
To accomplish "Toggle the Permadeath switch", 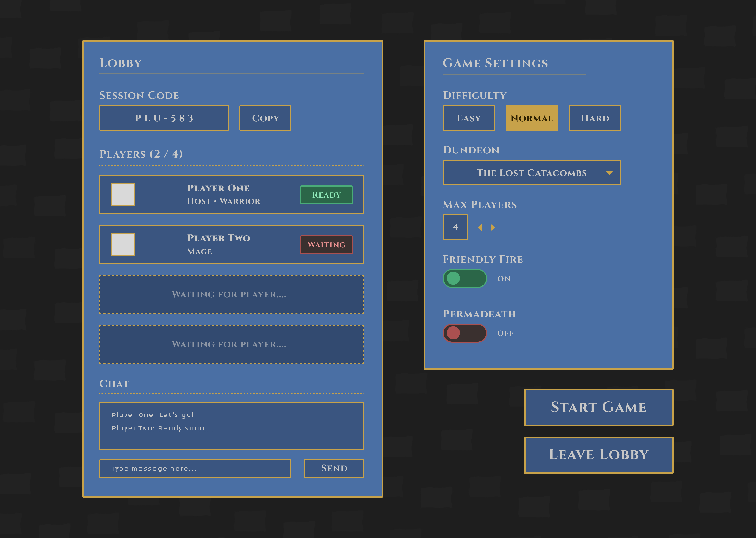I will pyautogui.click(x=465, y=333).
